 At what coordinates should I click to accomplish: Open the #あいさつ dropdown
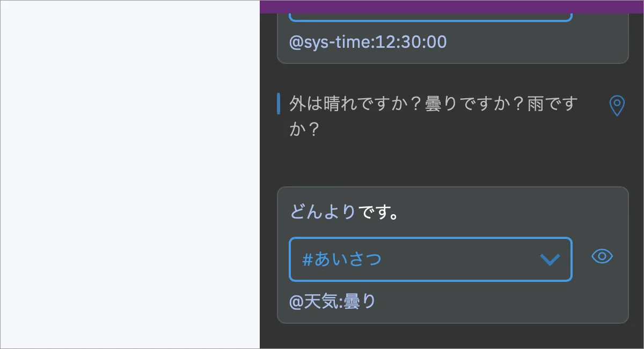pyautogui.click(x=430, y=259)
